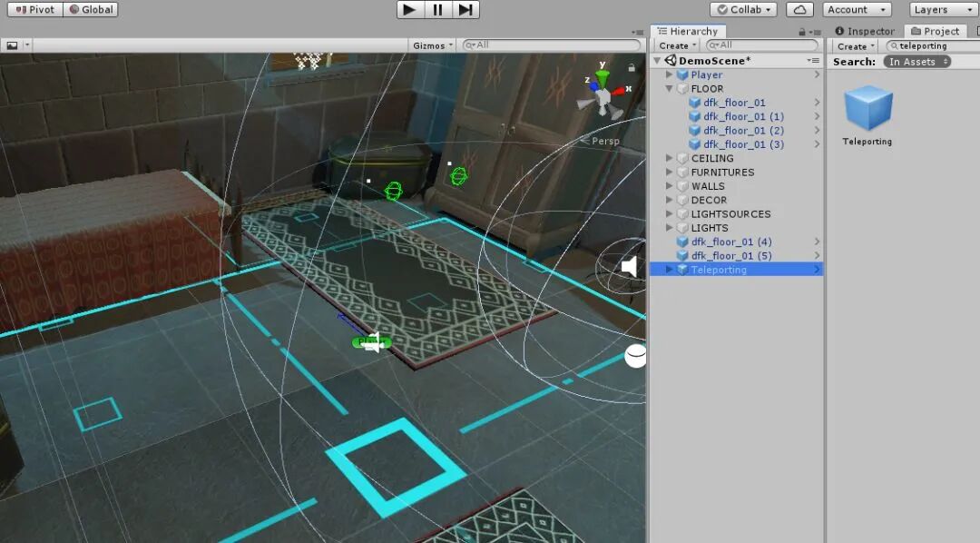Viewport: 980px width, 543px height.
Task: Select dfk_floor_01 (1) in Hierarchy
Action: [744, 116]
